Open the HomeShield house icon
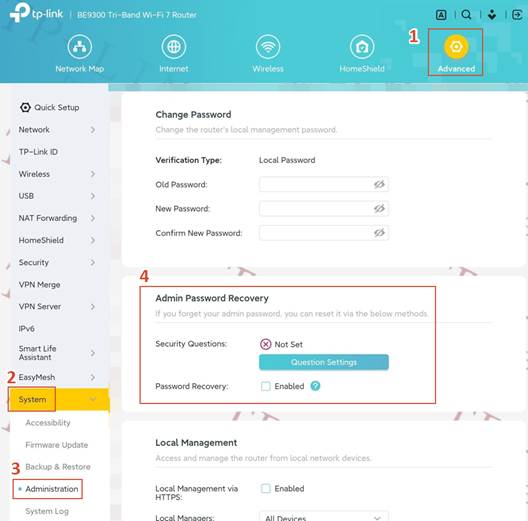The height and width of the screenshot is (521, 528). point(362,47)
